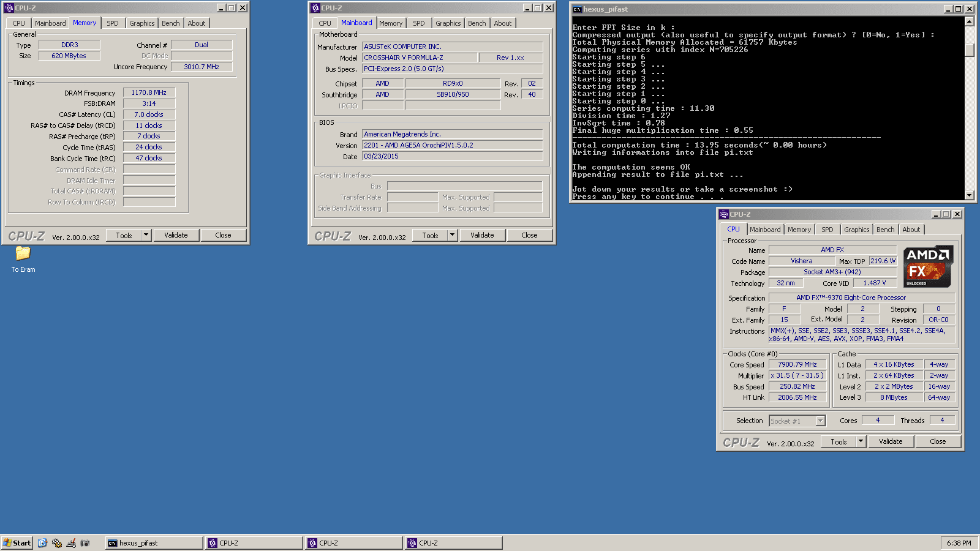Click Tools button in CPU CPU-Z window

click(839, 441)
